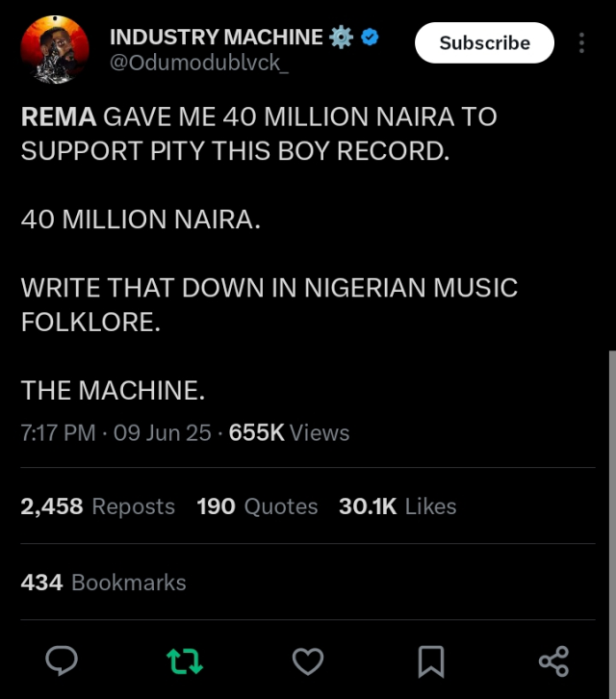View the 2,458 Reposts list
The width and height of the screenshot is (616, 699).
pos(97,506)
